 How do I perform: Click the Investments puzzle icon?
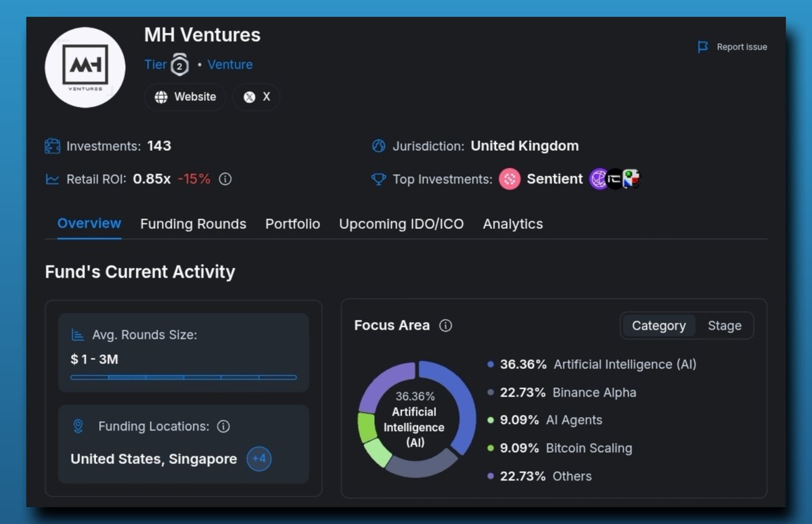(52, 146)
